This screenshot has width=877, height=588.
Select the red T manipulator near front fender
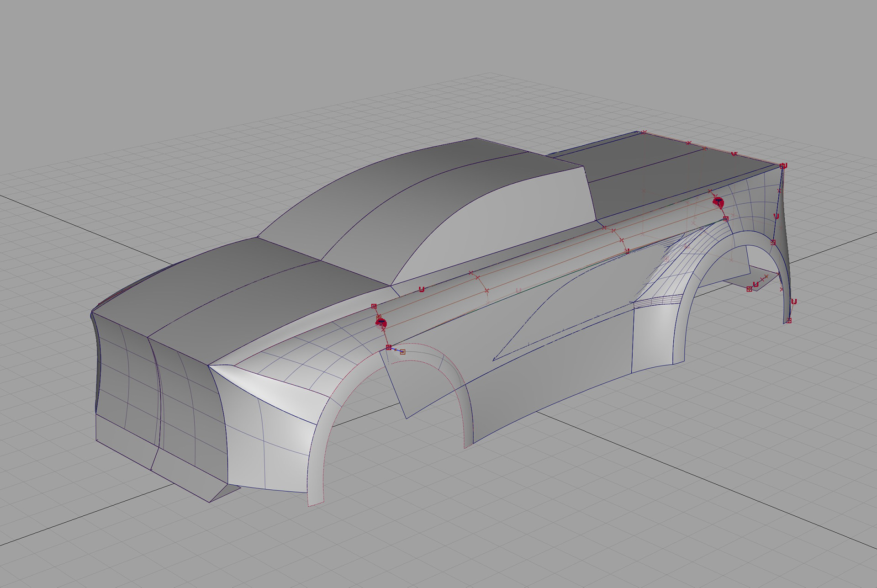tap(381, 323)
